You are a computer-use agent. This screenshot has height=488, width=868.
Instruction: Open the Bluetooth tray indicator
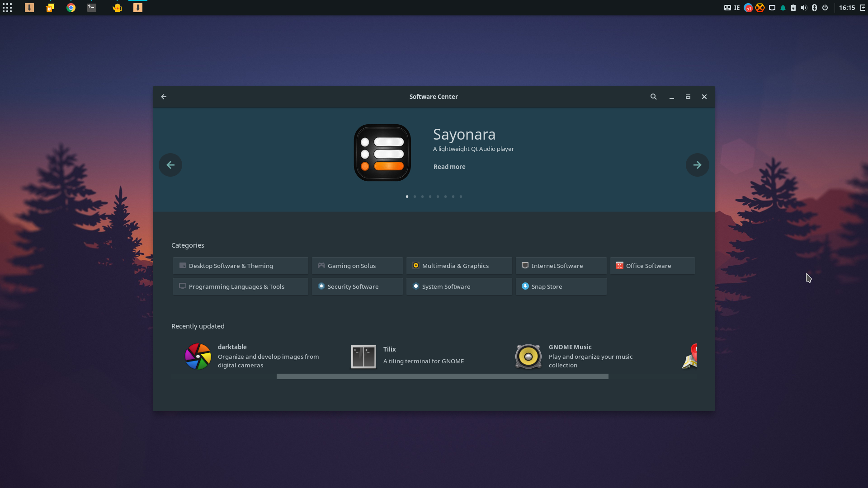click(x=814, y=8)
